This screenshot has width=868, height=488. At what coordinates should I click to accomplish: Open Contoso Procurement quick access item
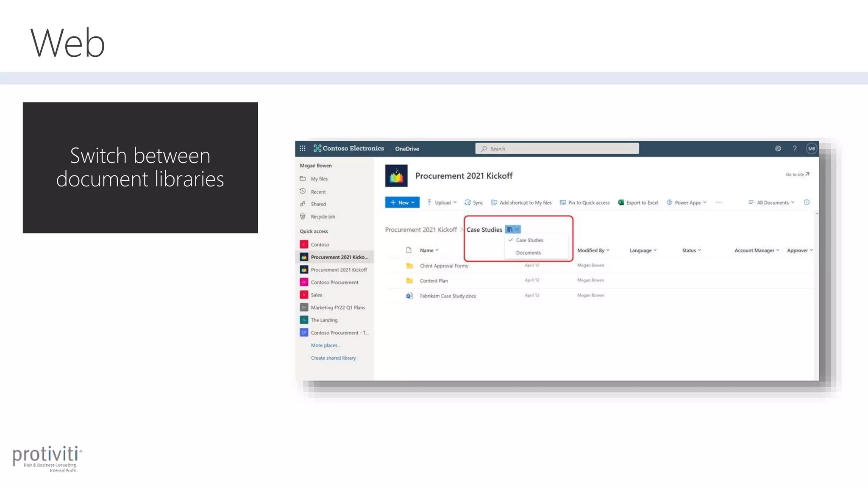(x=334, y=283)
